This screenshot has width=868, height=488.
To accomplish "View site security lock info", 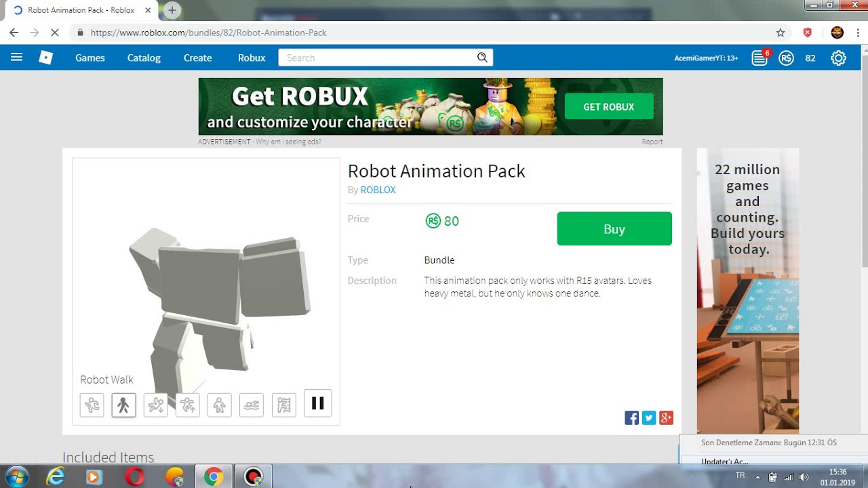I will (x=81, y=33).
